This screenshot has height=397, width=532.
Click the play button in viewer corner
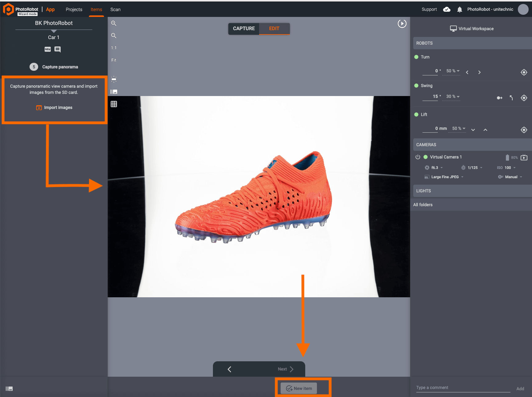click(402, 24)
